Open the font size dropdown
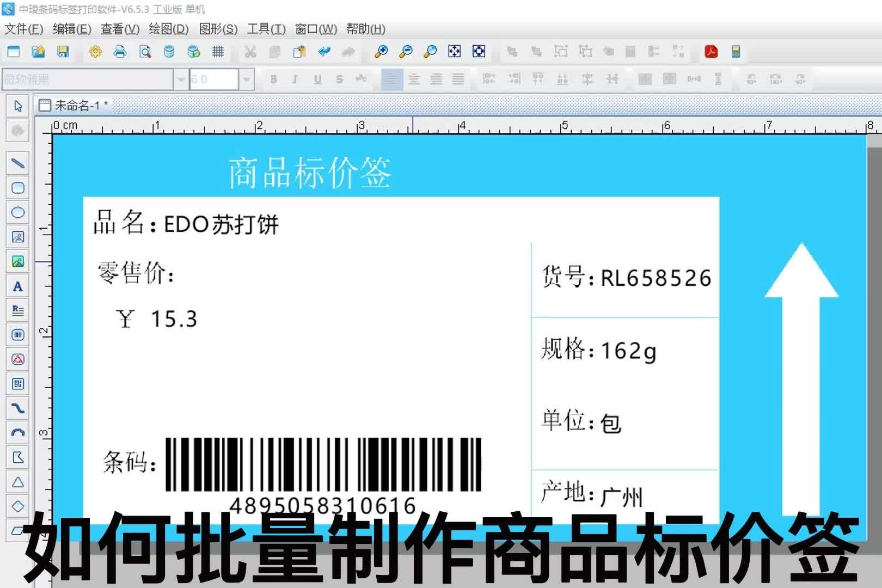882x588 pixels. (247, 79)
